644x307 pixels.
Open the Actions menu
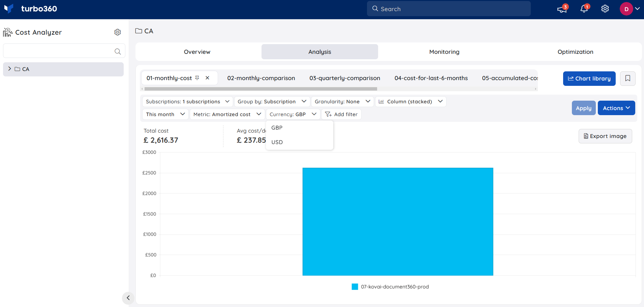point(616,108)
